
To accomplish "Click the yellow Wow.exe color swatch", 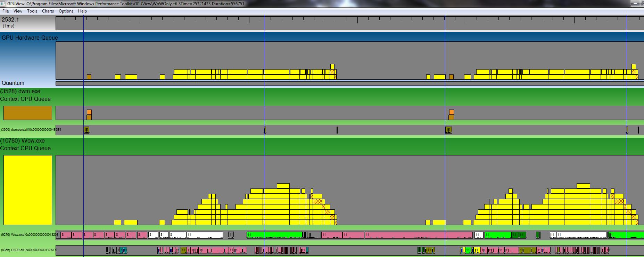I will [x=28, y=190].
